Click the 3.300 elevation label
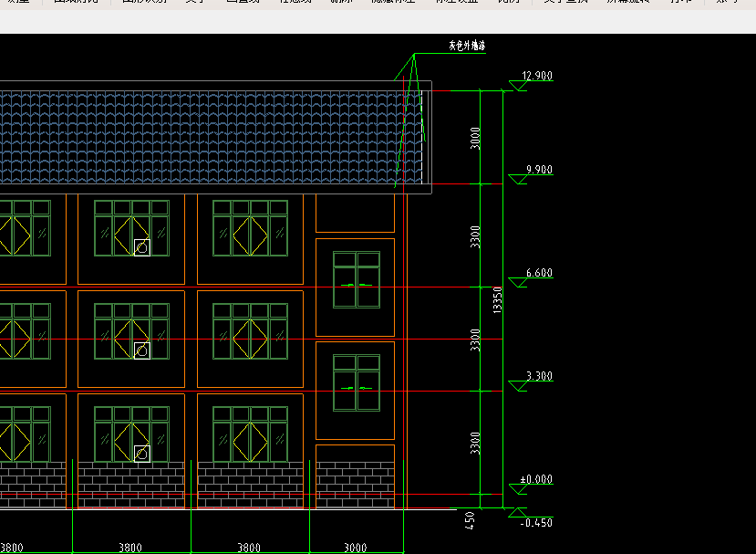This screenshot has width=756, height=554. (x=539, y=376)
